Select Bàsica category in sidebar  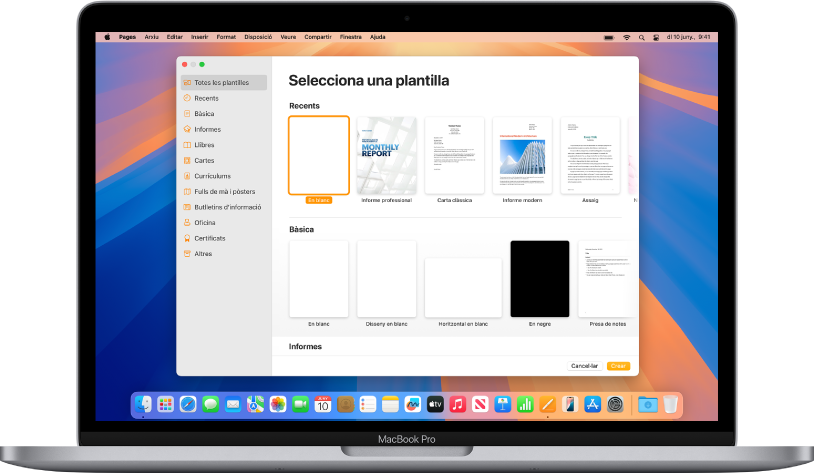coord(224,114)
